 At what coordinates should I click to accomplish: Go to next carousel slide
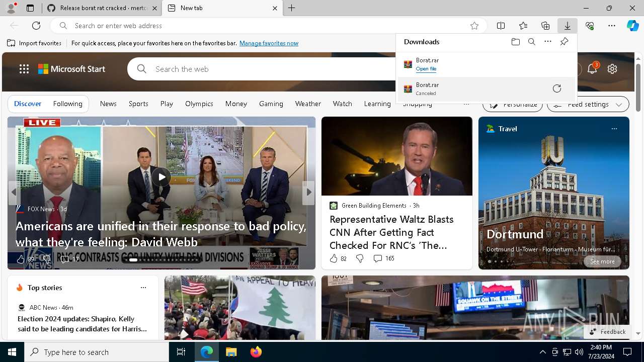point(309,192)
